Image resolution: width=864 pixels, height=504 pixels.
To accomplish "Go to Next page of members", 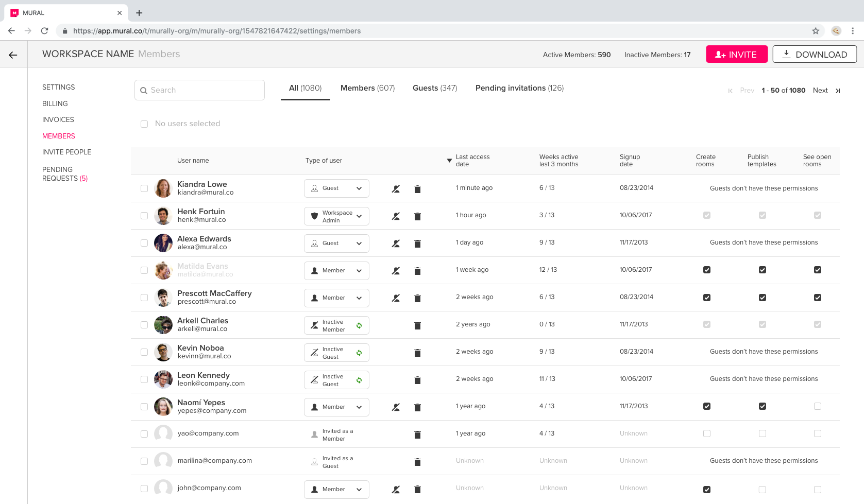I will [820, 90].
